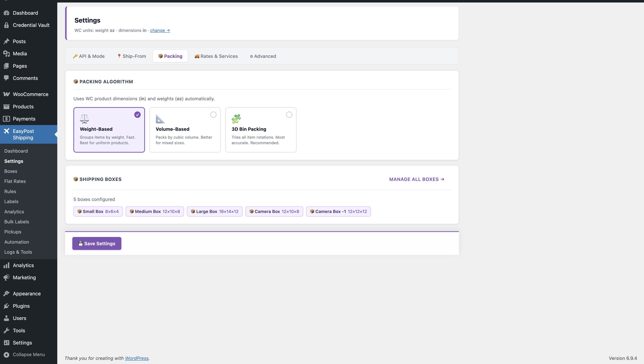Open the Labels submenu item
Viewport: 644px width, 364px height.
point(11,201)
